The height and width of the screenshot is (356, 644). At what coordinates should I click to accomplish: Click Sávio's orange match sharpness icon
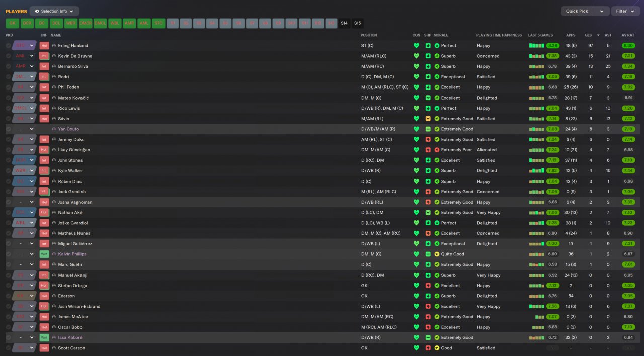[428, 119]
